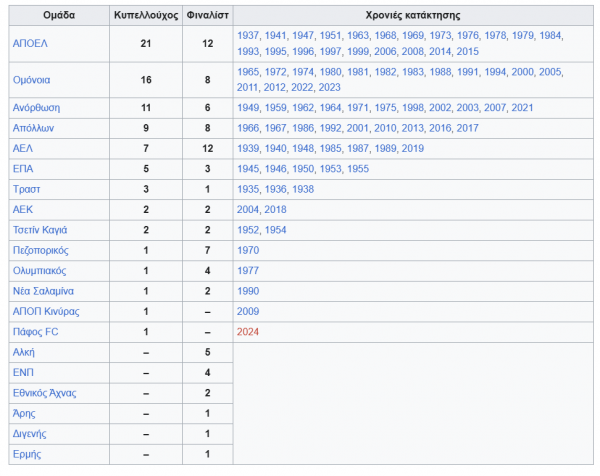Open the 2021 season link
The height and width of the screenshot is (476, 600).
(x=522, y=108)
